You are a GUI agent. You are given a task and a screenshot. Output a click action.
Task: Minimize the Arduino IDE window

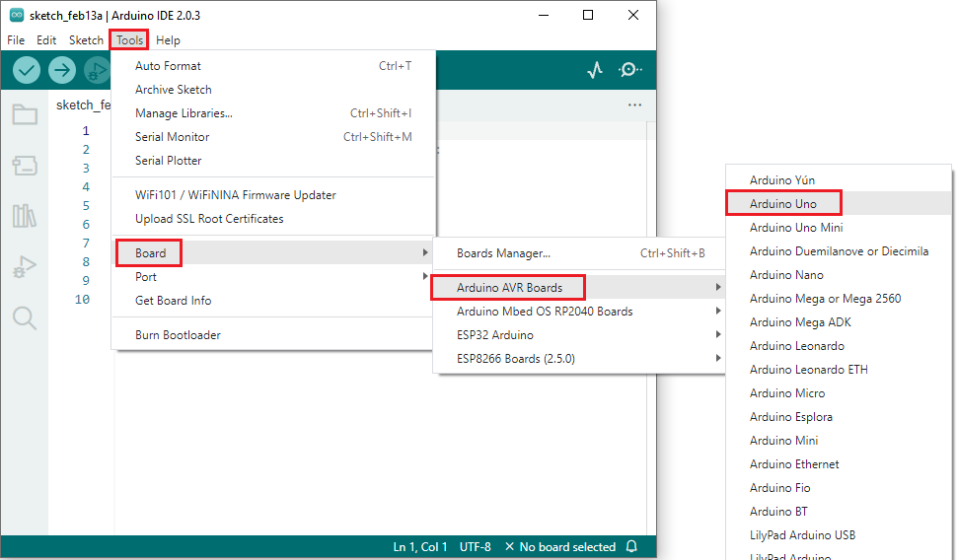click(x=544, y=15)
